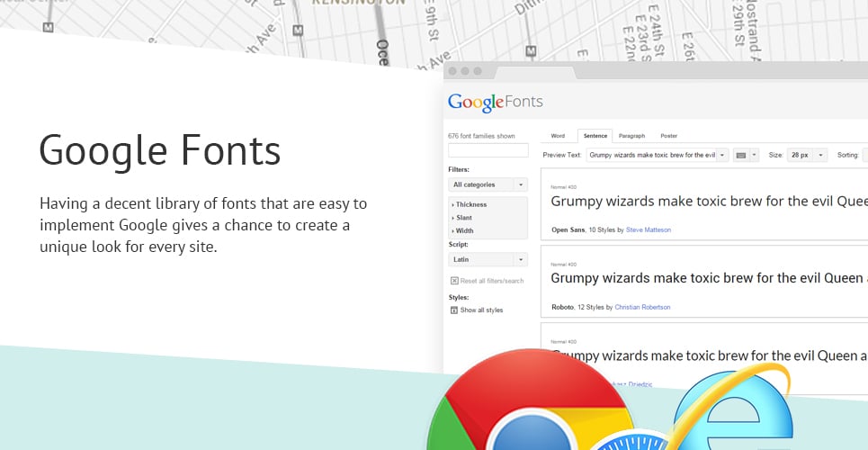Click the Reset all filters icon
Screen dimensions: 868x450
(454, 281)
